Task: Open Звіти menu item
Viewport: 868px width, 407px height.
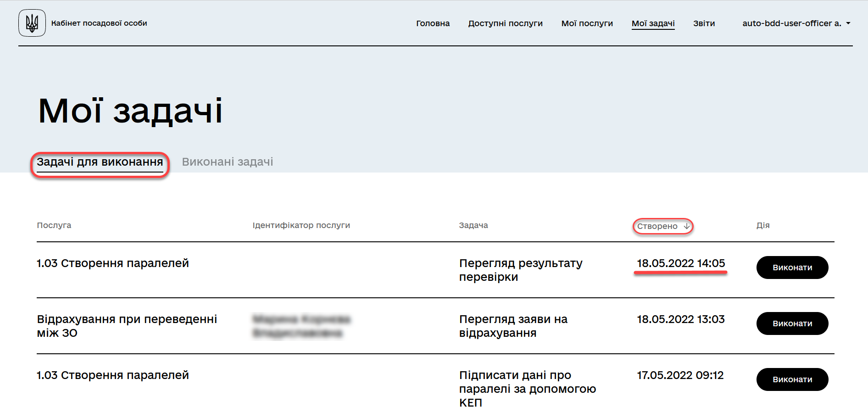Action: tap(704, 23)
